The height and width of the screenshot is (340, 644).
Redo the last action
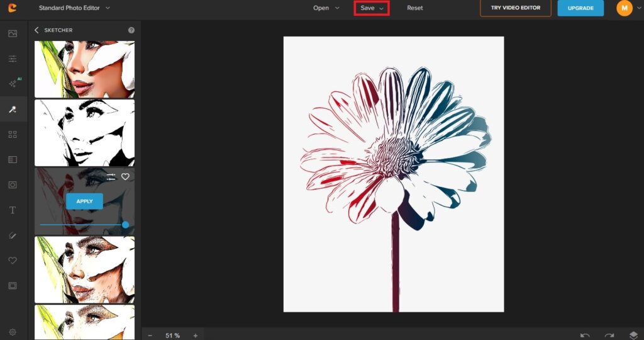[609, 336]
